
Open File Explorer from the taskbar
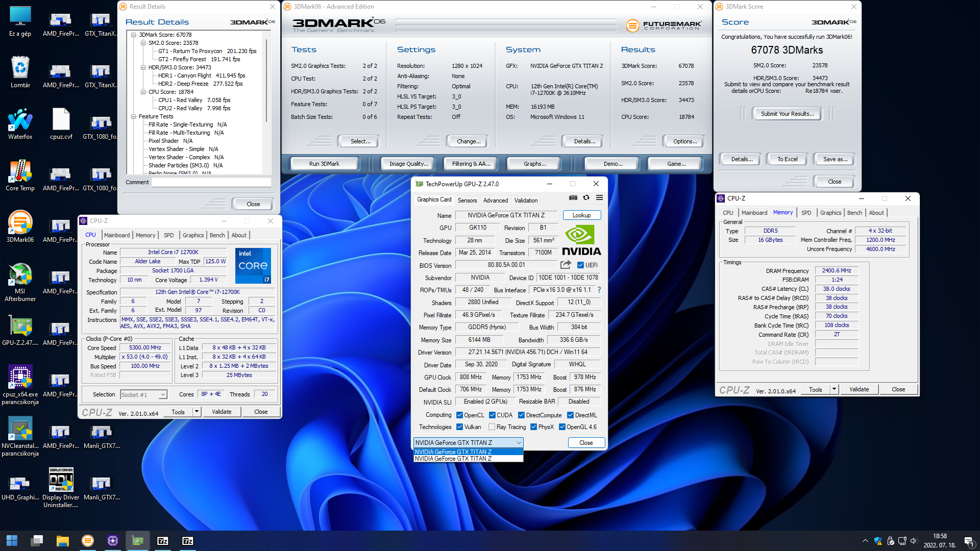[62, 541]
